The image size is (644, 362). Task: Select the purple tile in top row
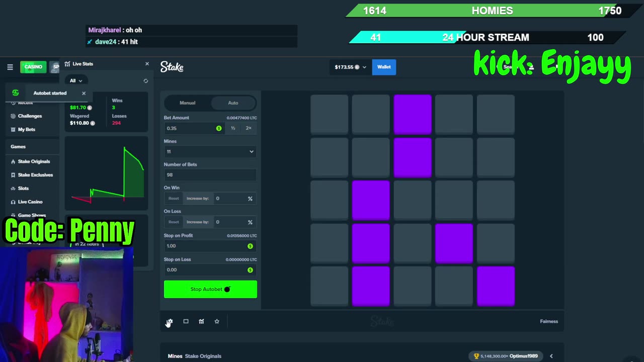[x=413, y=114]
